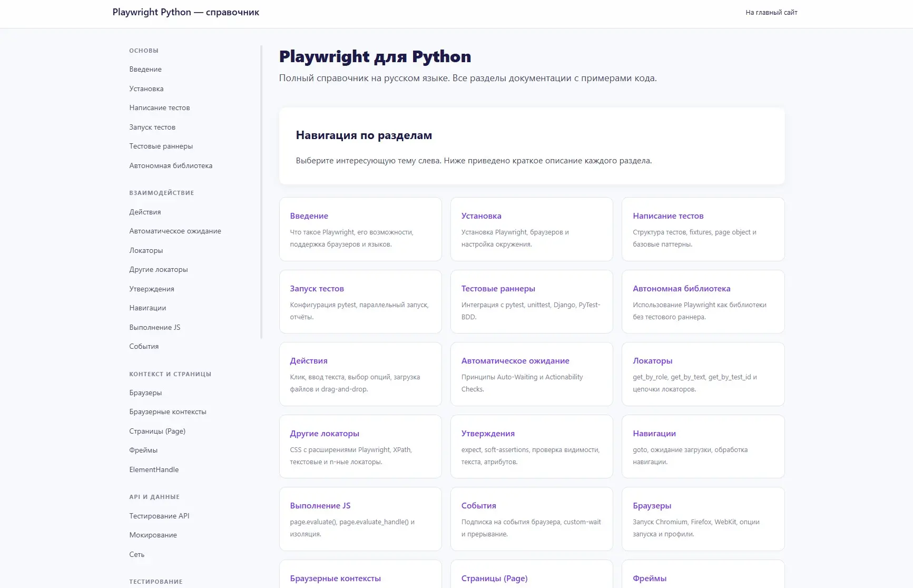Click the 'ElementHandle' sidebar link

[x=154, y=469]
